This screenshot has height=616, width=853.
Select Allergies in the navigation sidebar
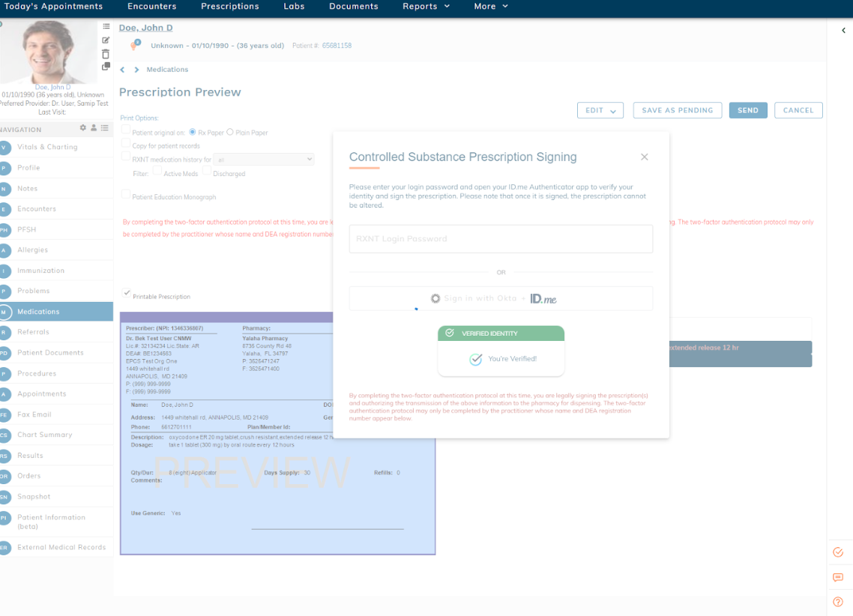32,250
